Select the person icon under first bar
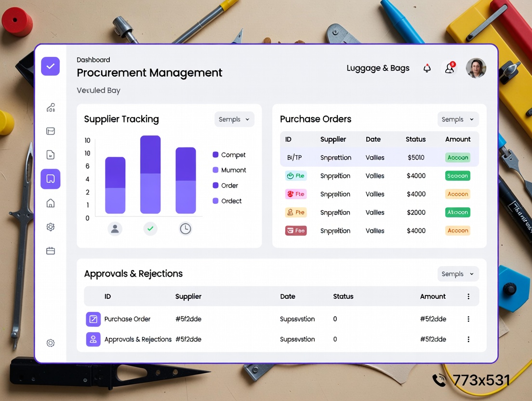The height and width of the screenshot is (401, 532). pyautogui.click(x=115, y=229)
